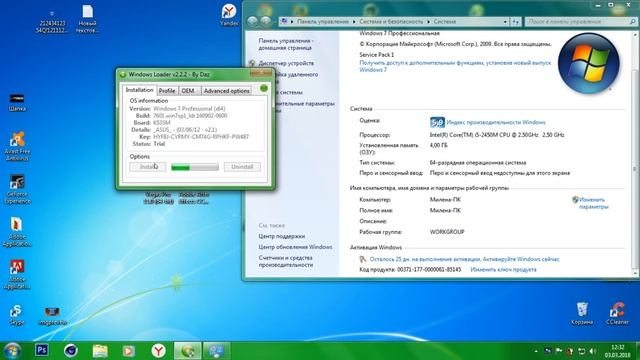640x360 pixels.
Task: Click the input language tray indicator
Action: coord(548,351)
